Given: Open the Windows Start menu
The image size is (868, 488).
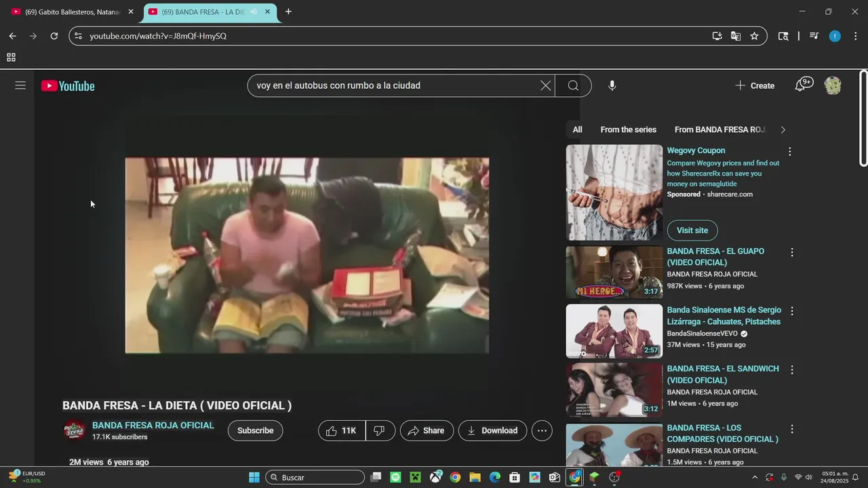Looking at the screenshot, I should click(x=254, y=477).
